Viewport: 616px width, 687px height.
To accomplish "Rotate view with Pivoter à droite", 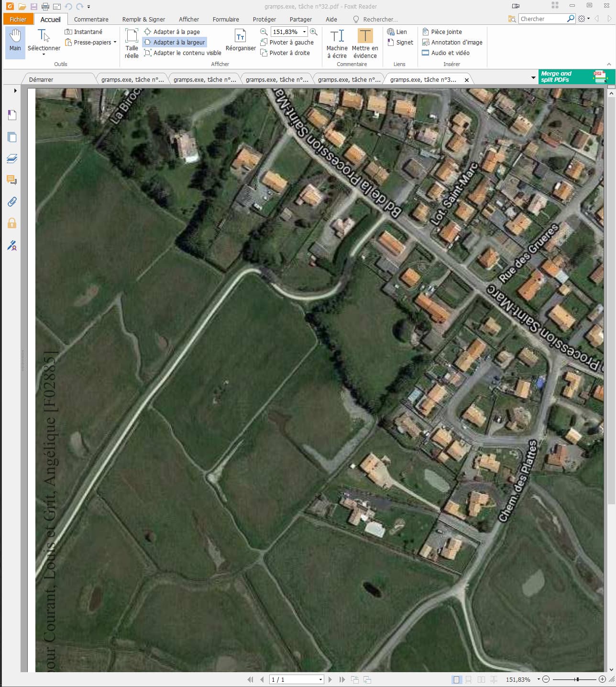I will coord(285,53).
